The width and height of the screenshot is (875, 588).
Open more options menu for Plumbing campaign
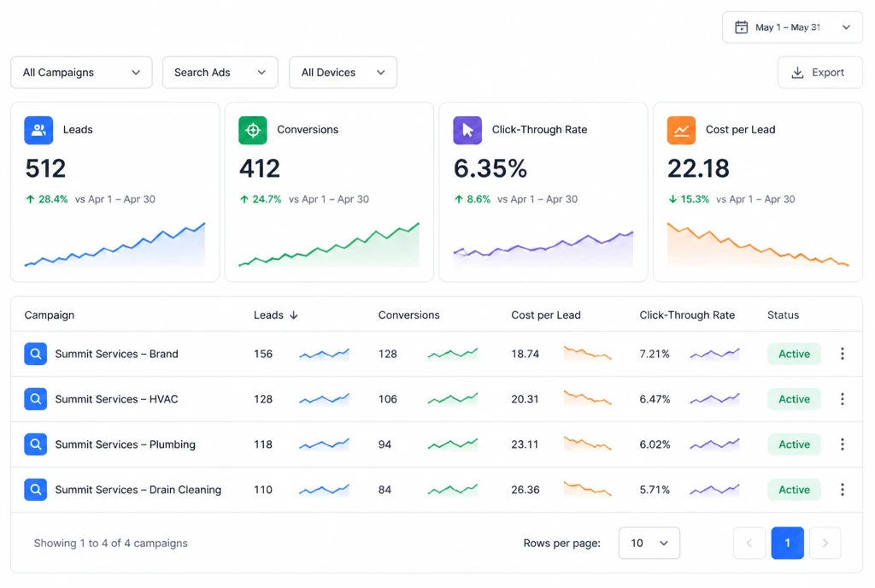click(x=842, y=444)
